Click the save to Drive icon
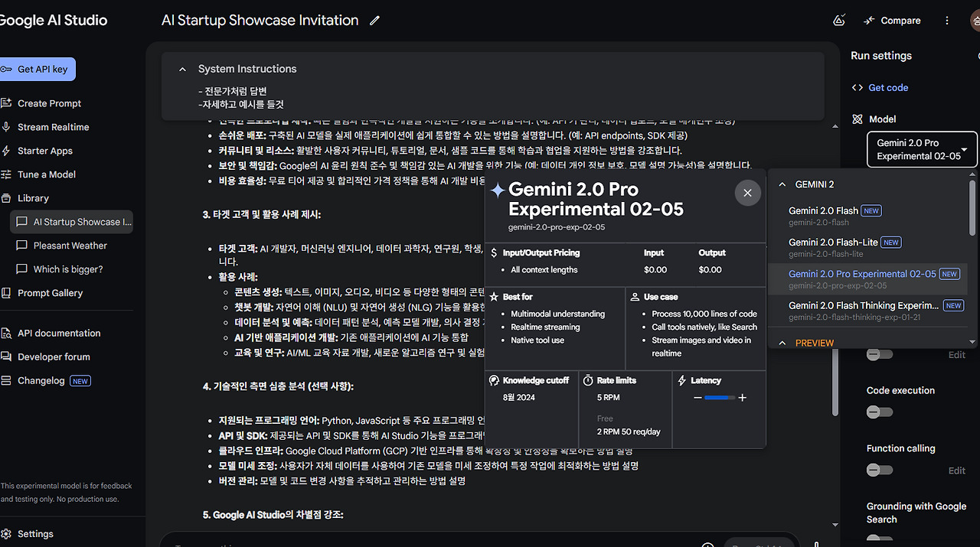 838,21
